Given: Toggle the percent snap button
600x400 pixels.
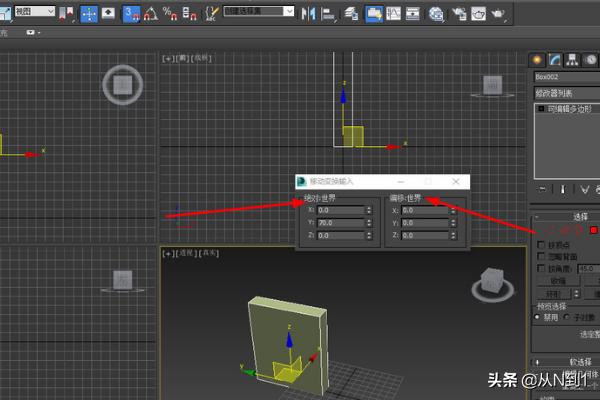Looking at the screenshot, I should pyautogui.click(x=170, y=14).
